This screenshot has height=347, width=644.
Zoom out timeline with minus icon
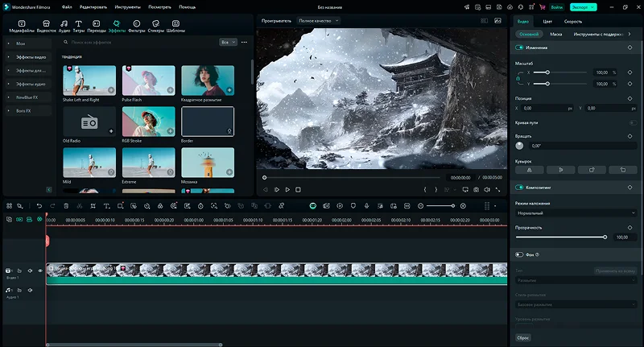click(420, 206)
